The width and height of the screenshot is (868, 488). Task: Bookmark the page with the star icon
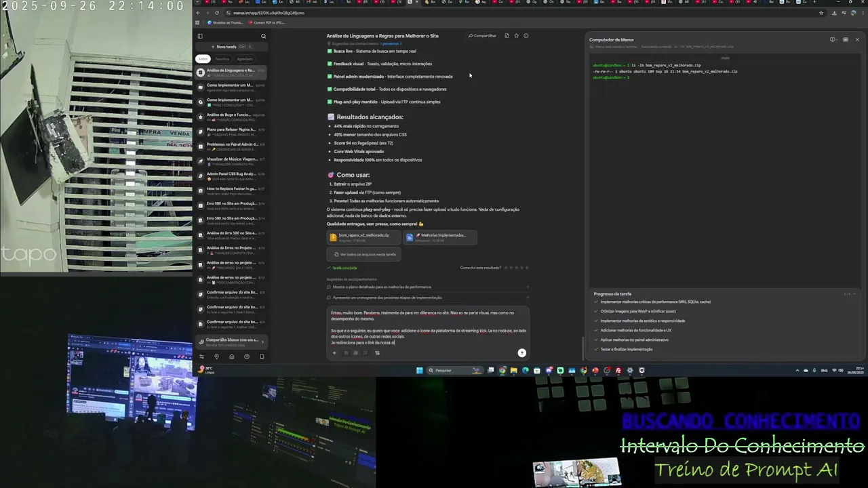pos(821,13)
